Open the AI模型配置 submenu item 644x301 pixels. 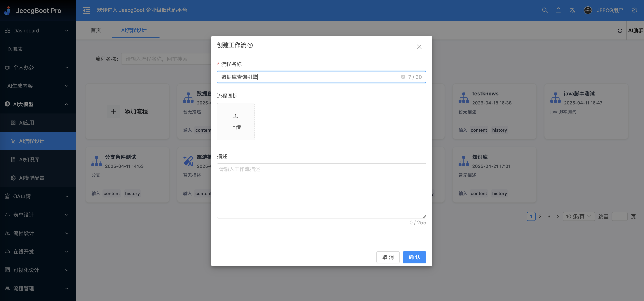pos(38,178)
